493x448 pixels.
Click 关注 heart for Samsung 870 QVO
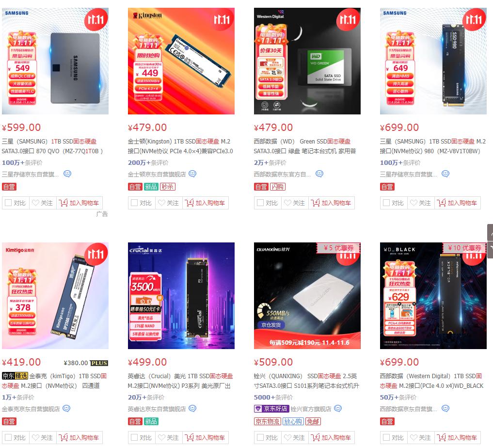[x=43, y=203]
